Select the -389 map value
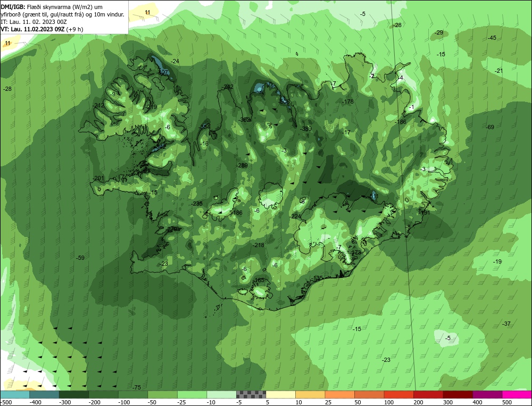 click(x=305, y=129)
